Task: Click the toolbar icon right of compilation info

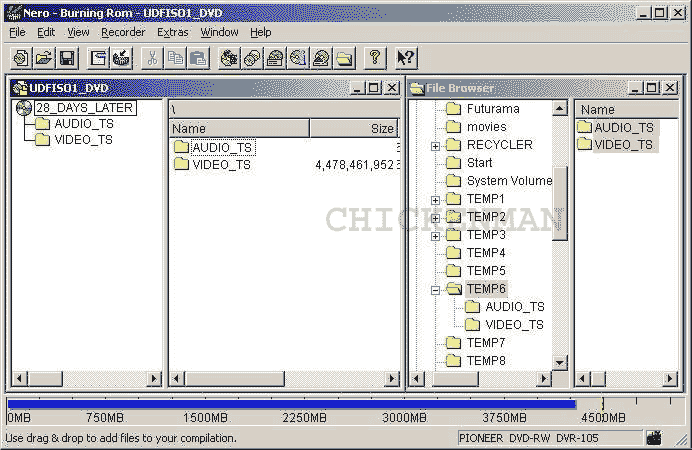Action: coord(121,58)
